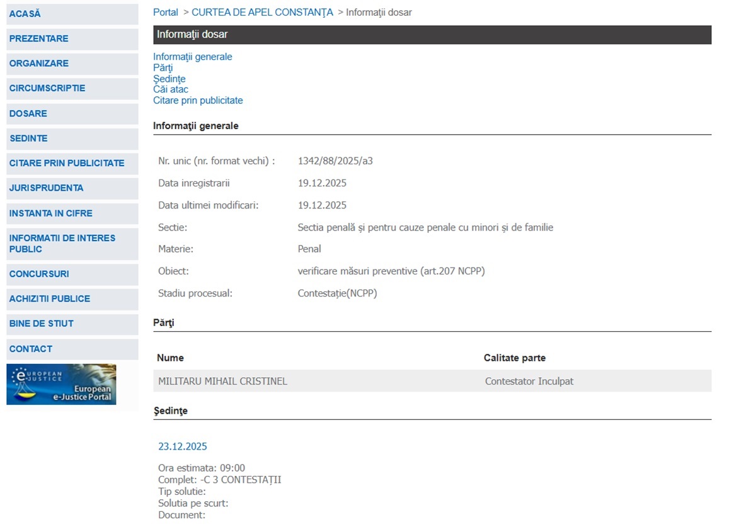Image resolution: width=756 pixels, height=532 pixels.
Task: Select CIRCUMSCRIPTIE from left menu
Action: point(47,88)
